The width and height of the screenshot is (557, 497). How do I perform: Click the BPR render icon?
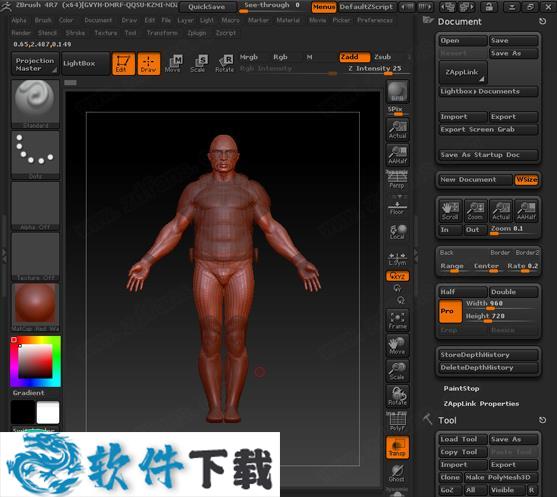click(398, 92)
